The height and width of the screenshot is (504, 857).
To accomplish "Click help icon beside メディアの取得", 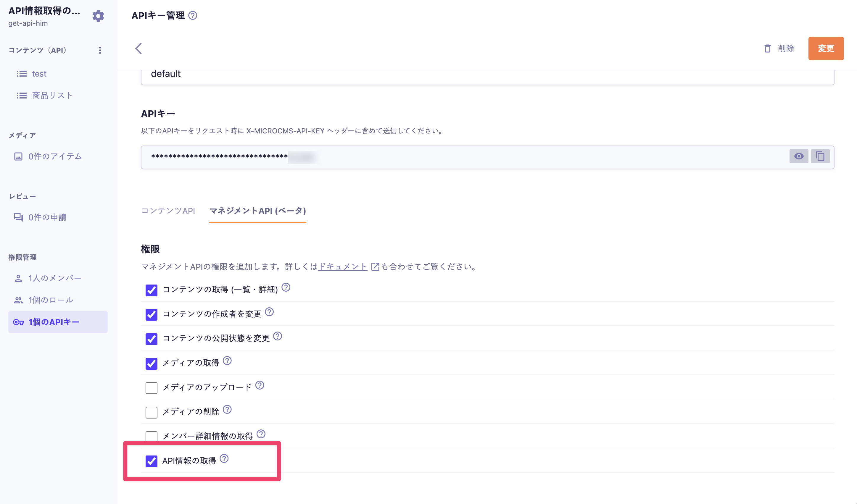I will tap(227, 361).
